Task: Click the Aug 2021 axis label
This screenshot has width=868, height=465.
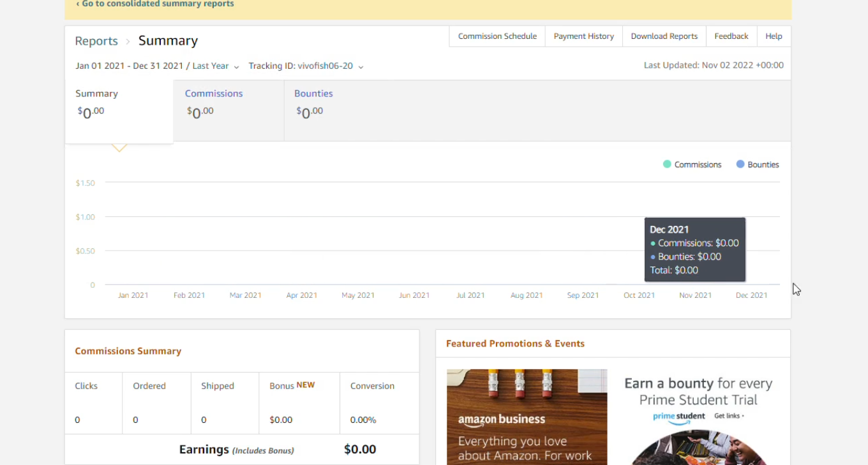Action: click(527, 295)
